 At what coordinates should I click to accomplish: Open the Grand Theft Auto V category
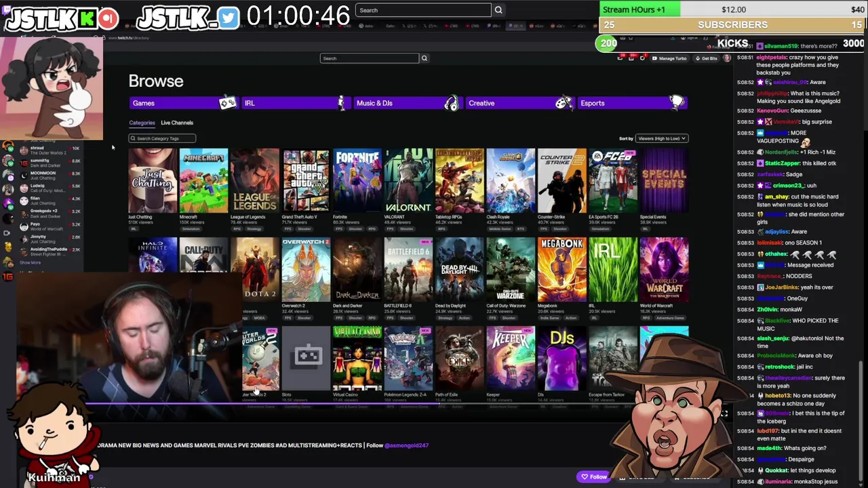[x=306, y=181]
